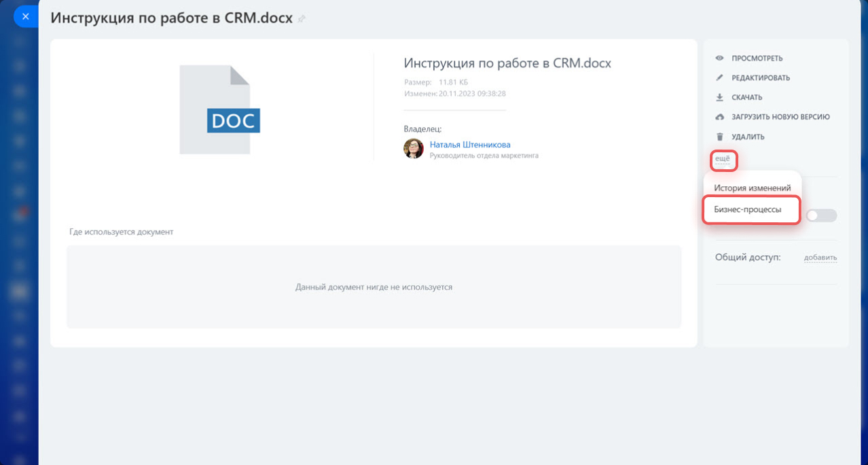Click the добавить link for Общий доступ

[820, 258]
